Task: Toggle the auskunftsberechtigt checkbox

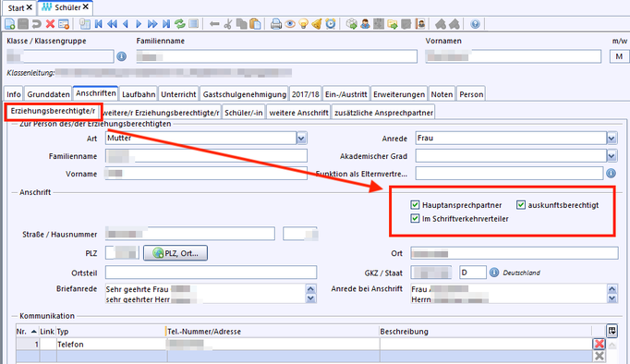Action: [521, 205]
